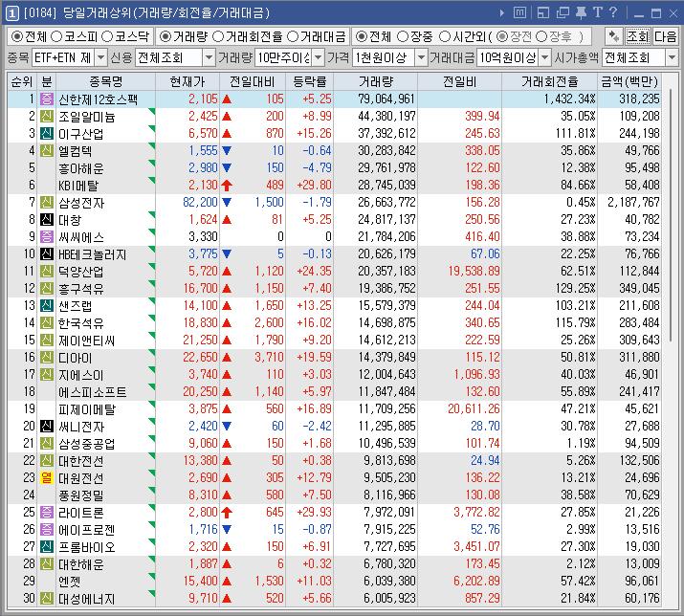
Task: Open the 거래량 10만주이상 dropdown
Action: 319,57
